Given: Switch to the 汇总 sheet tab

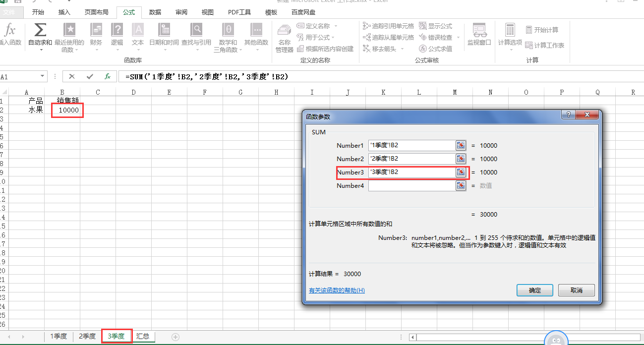Looking at the screenshot, I should tap(143, 336).
